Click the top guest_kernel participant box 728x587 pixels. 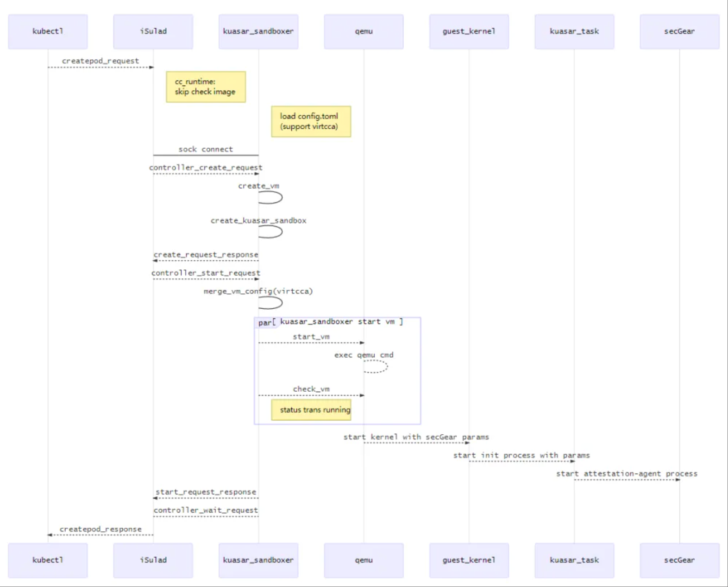469,31
